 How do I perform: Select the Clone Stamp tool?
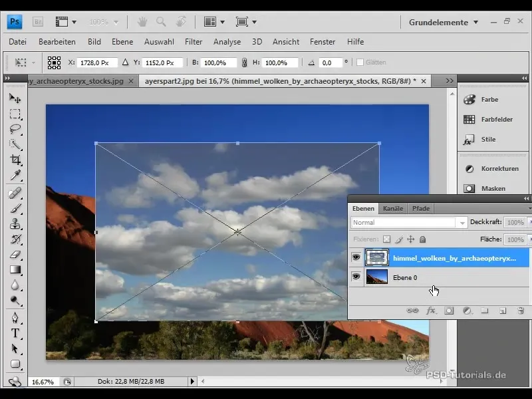(x=15, y=224)
